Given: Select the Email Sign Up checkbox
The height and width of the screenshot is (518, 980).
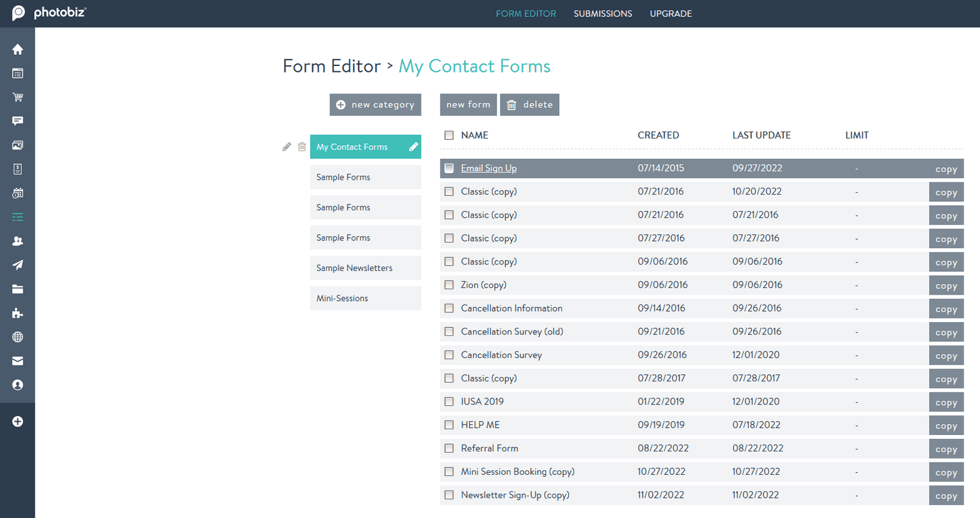Looking at the screenshot, I should point(449,168).
